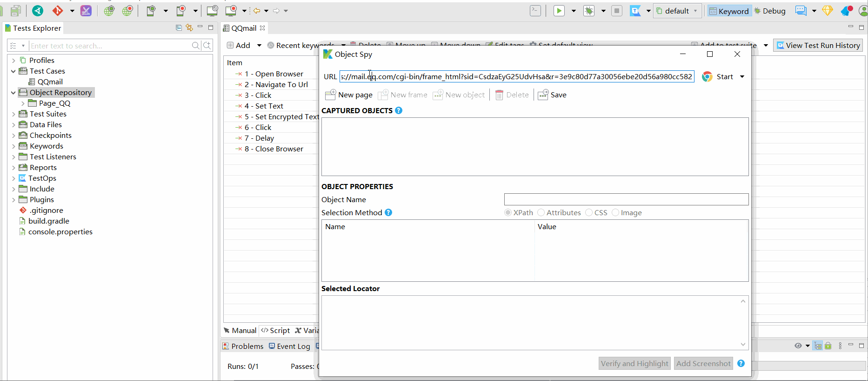Screen dimensions: 868x381
Task: Click the Record Mobile toolbar icon
Action: (x=181, y=11)
